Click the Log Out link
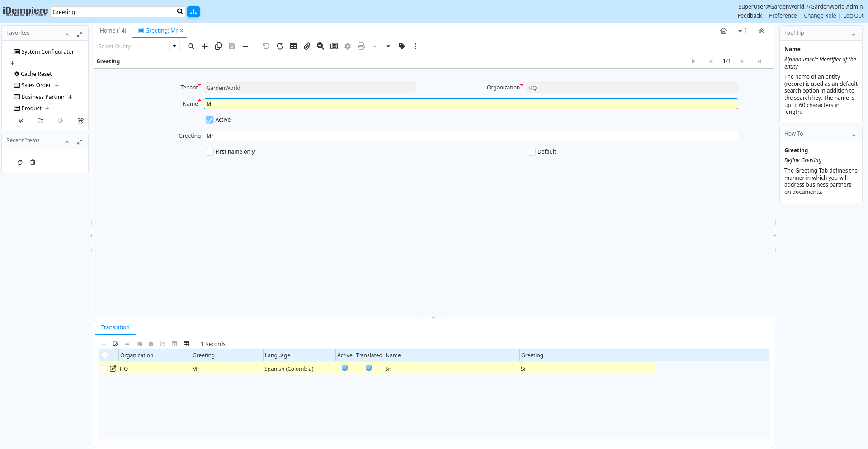 coord(853,16)
